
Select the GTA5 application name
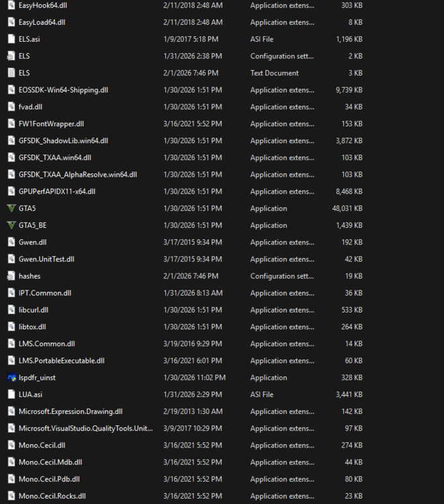click(27, 208)
